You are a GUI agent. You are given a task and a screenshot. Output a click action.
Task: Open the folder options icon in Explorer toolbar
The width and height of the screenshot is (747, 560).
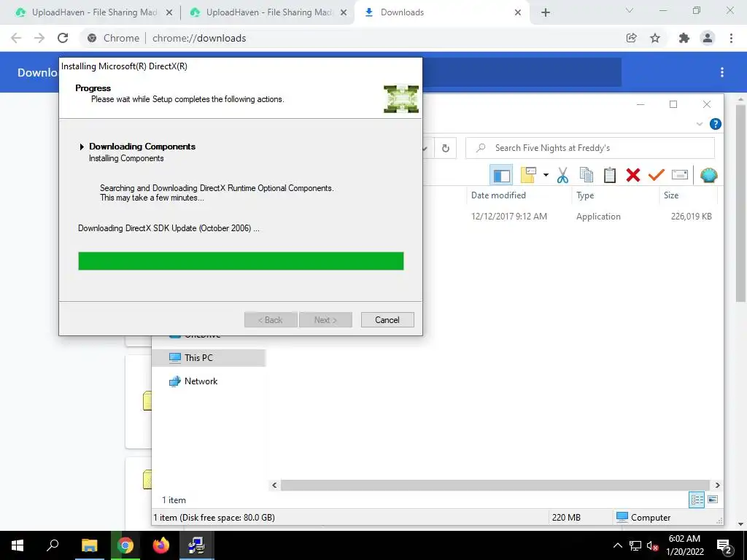point(528,175)
